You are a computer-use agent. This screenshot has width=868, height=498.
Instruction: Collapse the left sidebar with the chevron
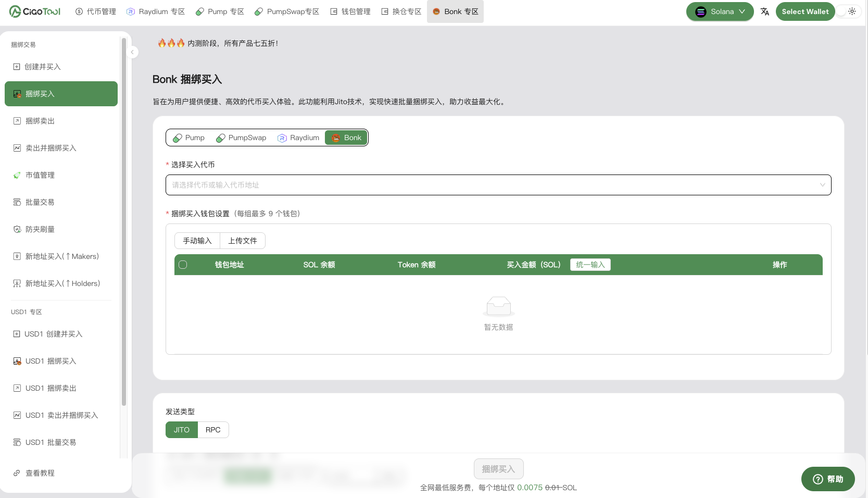(133, 52)
